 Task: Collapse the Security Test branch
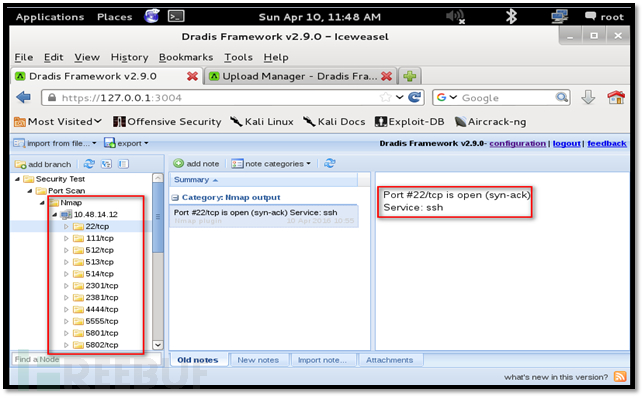17,179
